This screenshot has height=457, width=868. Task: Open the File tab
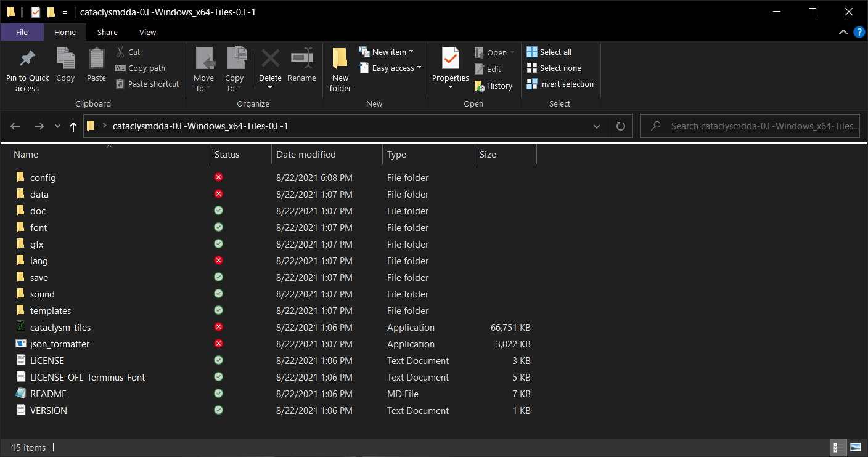[22, 33]
